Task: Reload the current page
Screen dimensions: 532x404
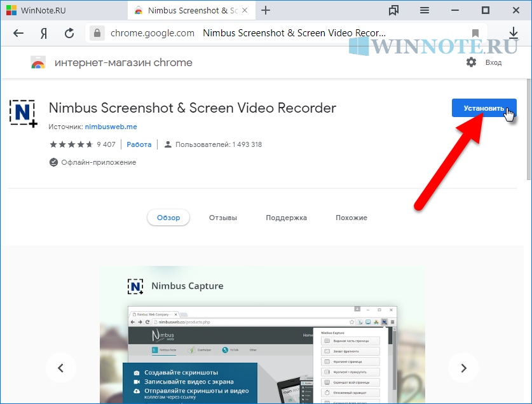Action: click(69, 33)
